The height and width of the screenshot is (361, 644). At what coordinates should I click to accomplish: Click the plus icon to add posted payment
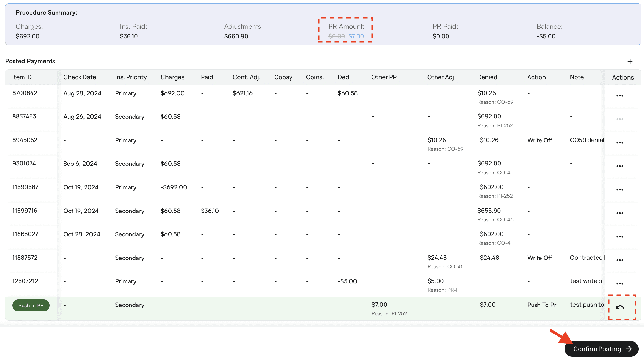point(630,62)
